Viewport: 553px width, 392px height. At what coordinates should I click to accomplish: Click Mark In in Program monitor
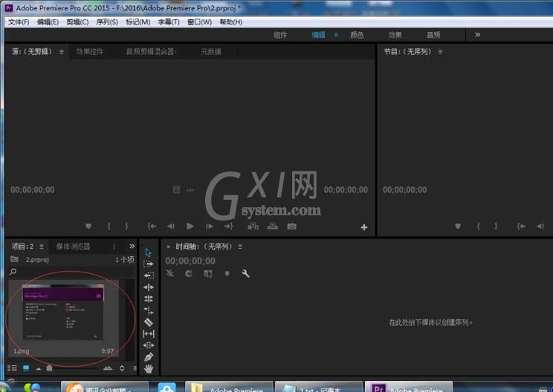(478, 226)
